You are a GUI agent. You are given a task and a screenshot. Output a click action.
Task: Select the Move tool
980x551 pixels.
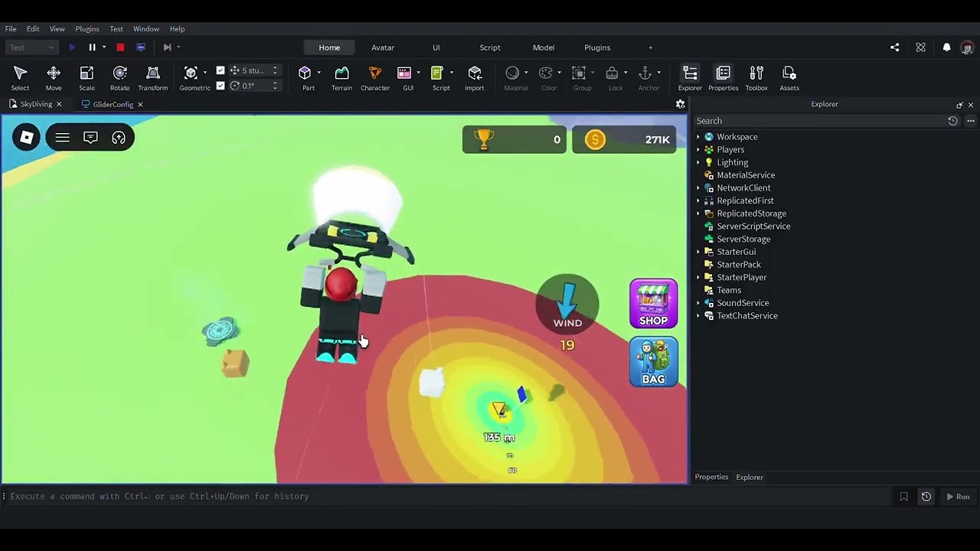coord(54,77)
